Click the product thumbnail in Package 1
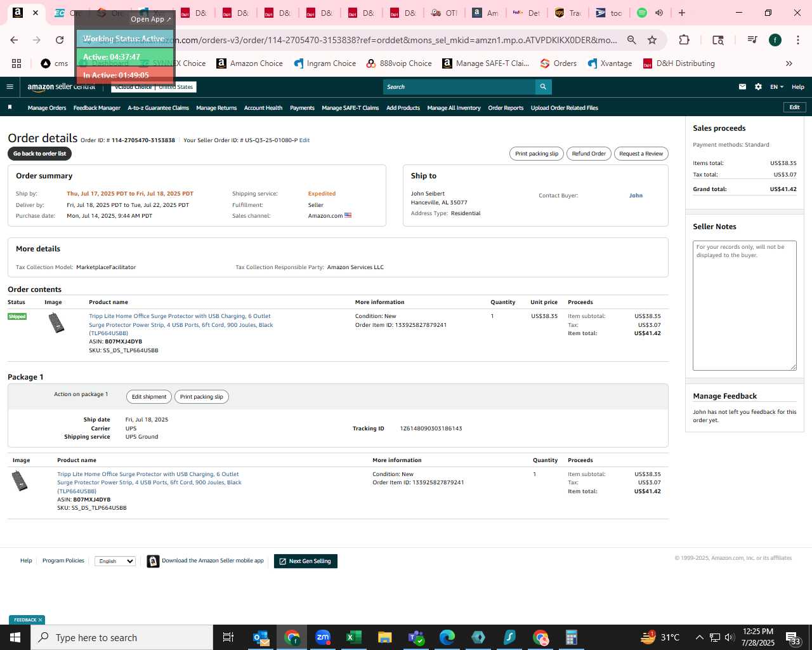This screenshot has height=650, width=812. 20,481
